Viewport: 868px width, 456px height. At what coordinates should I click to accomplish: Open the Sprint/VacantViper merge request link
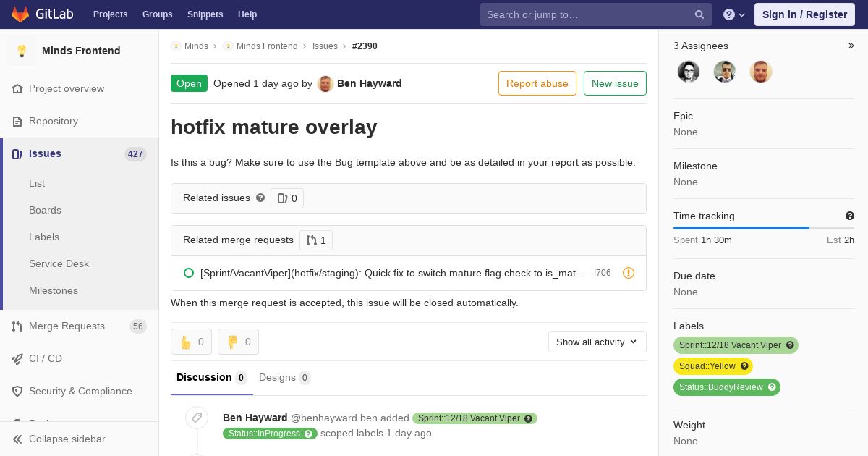(393, 273)
